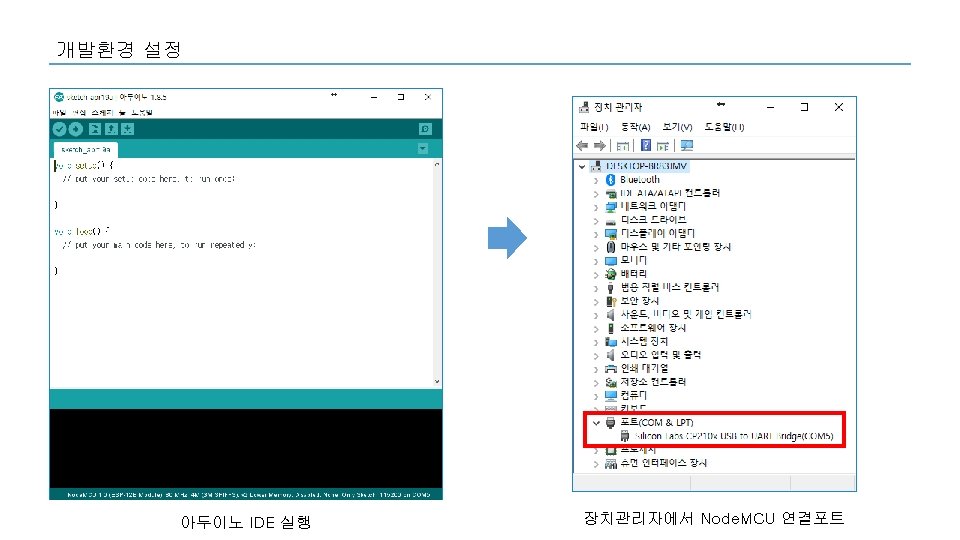This screenshot has width=960, height=540.
Task: Click the display adapter icon
Action: tap(611, 234)
